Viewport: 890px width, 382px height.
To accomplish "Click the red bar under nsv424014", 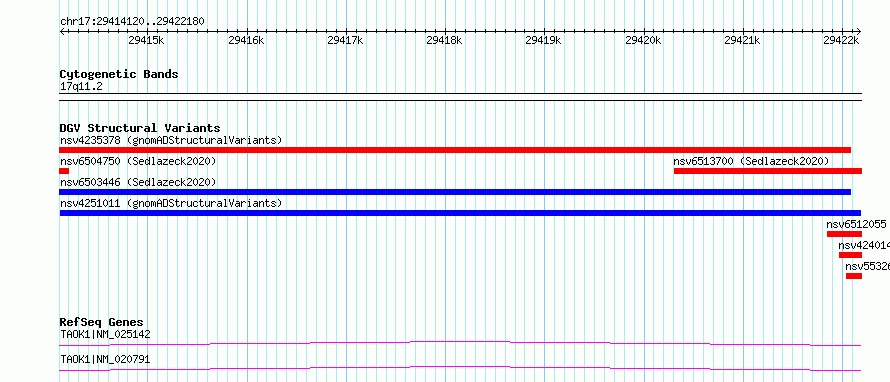I will point(850,255).
